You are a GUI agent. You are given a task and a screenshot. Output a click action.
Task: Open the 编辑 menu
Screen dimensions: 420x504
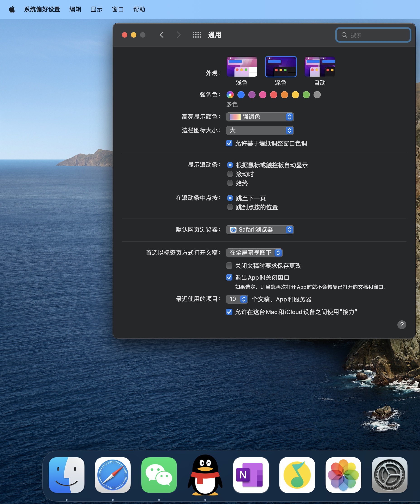pos(75,9)
